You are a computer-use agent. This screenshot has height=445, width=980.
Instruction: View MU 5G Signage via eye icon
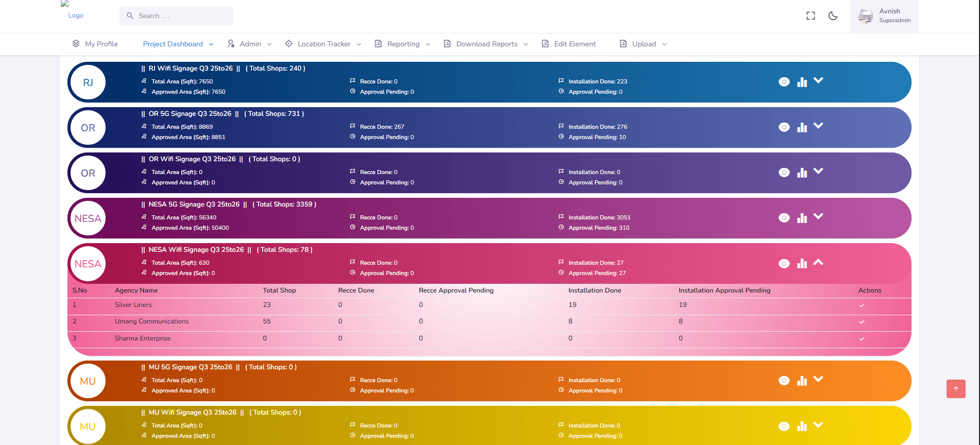[784, 381]
